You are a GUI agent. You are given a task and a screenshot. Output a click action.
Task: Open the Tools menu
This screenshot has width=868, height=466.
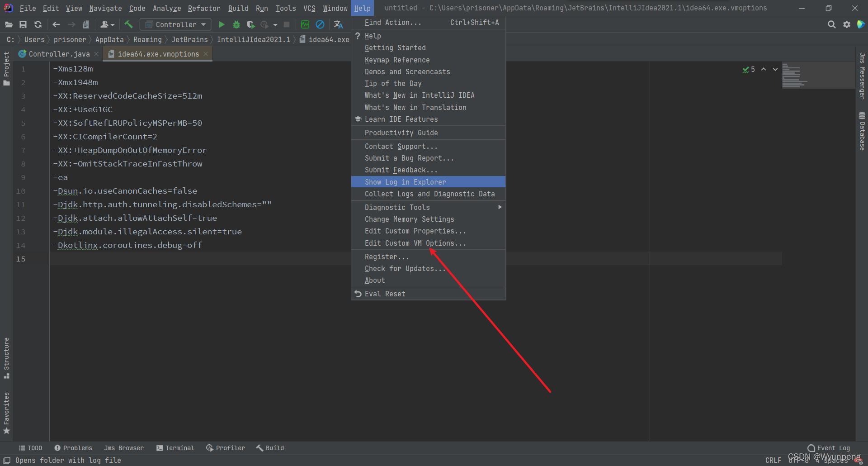(x=286, y=8)
